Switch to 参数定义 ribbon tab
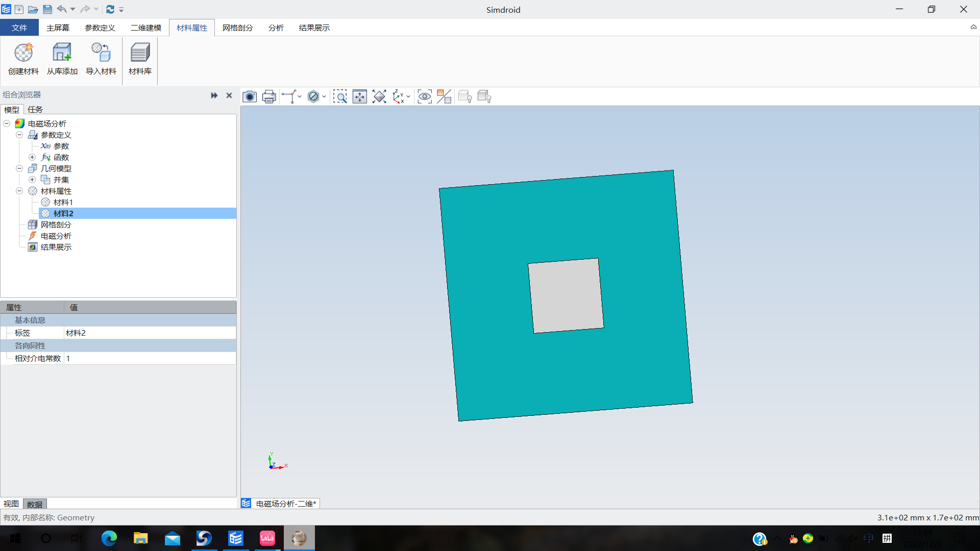This screenshot has height=551, width=980. coord(100,28)
